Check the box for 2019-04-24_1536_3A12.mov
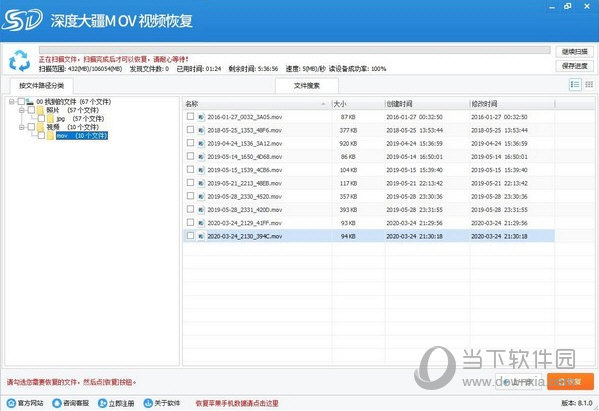This screenshot has width=599, height=411. (190, 142)
